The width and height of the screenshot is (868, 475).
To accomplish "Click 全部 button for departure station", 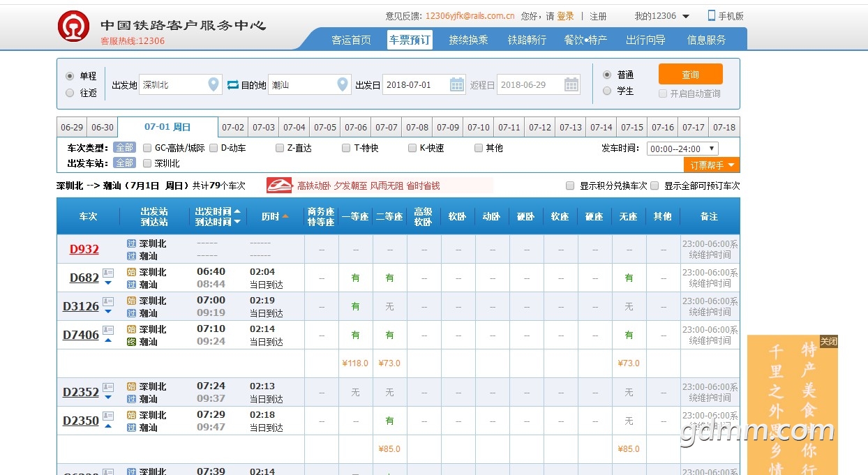I will [x=124, y=163].
